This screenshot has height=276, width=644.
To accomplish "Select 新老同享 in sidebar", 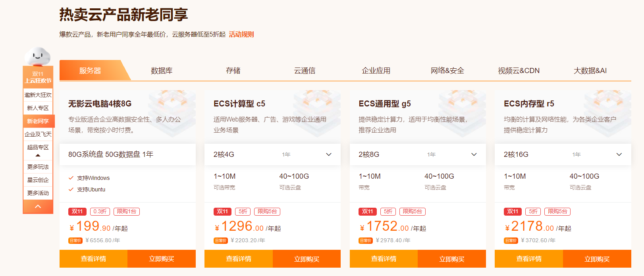I will click(x=38, y=121).
